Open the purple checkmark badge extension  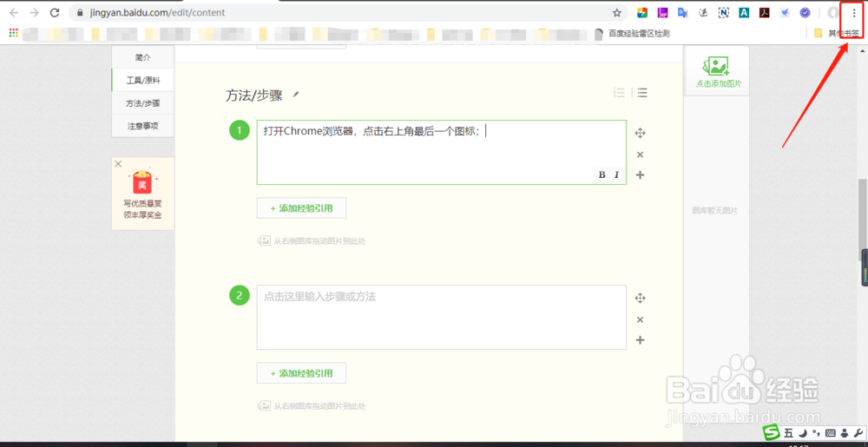[x=806, y=12]
